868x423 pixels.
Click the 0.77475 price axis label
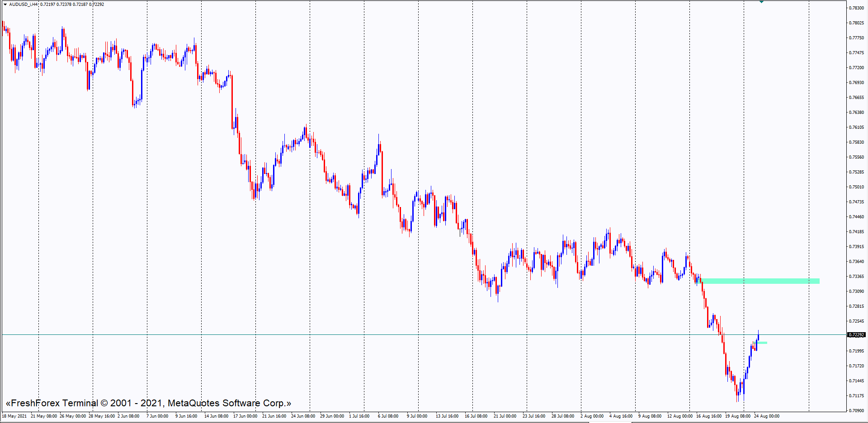click(857, 53)
